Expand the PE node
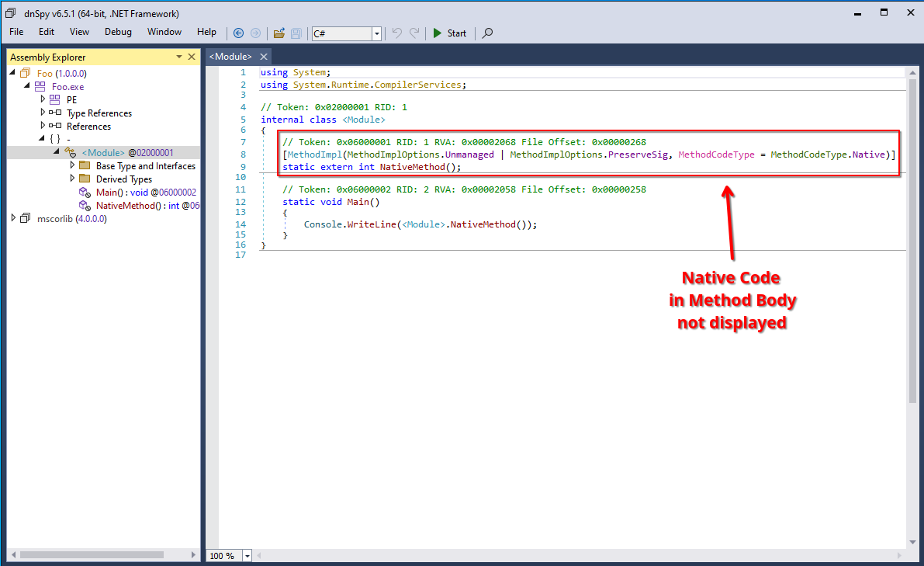 pyautogui.click(x=43, y=99)
